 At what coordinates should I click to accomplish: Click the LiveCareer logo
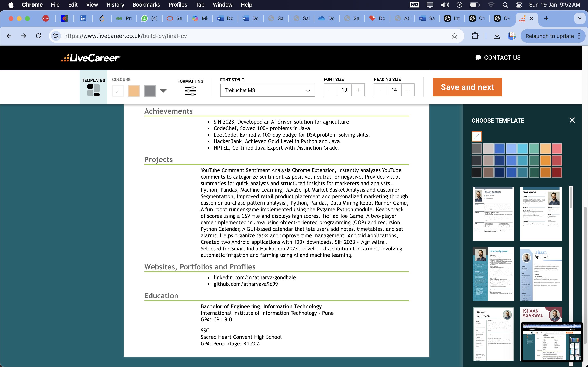pyautogui.click(x=91, y=58)
